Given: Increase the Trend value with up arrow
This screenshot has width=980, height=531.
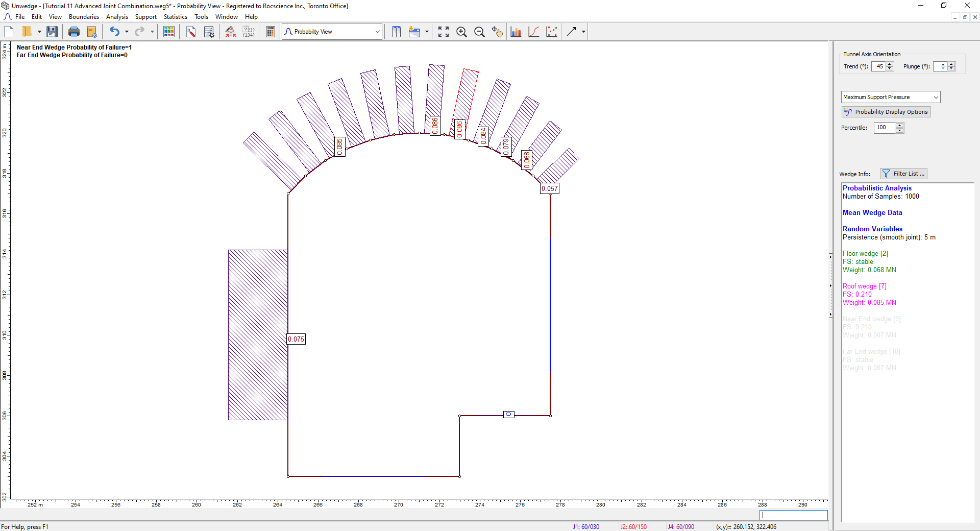Looking at the screenshot, I should (890, 64).
